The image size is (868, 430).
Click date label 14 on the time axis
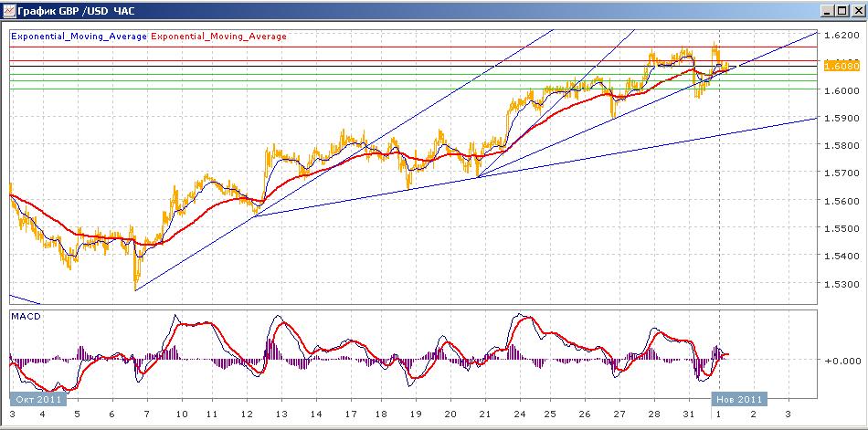(316, 414)
